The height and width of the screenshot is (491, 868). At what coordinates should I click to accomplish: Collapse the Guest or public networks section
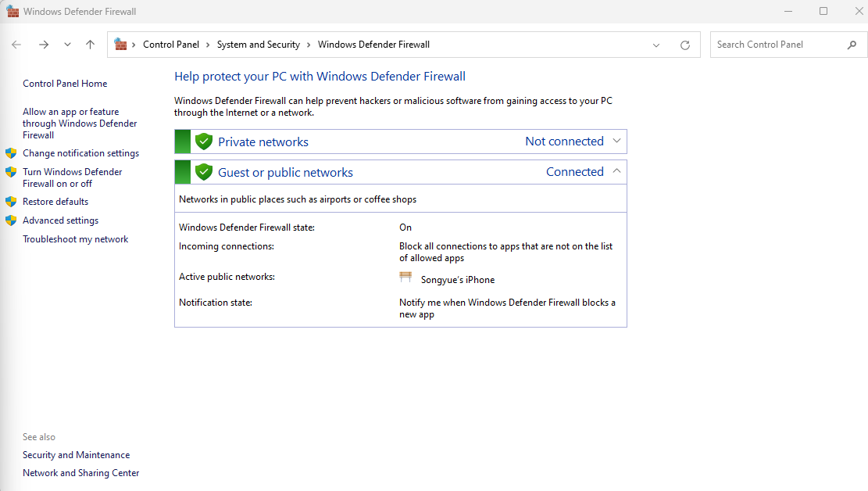click(x=616, y=171)
